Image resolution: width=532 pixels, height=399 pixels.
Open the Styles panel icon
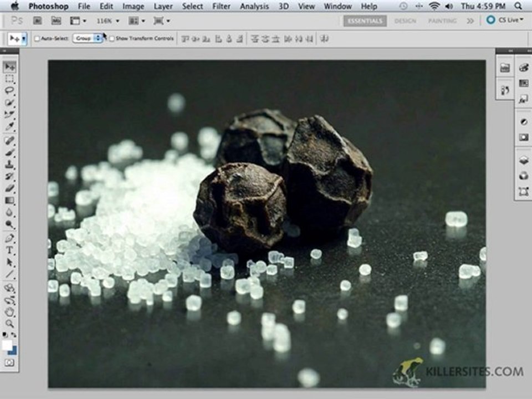[524, 99]
